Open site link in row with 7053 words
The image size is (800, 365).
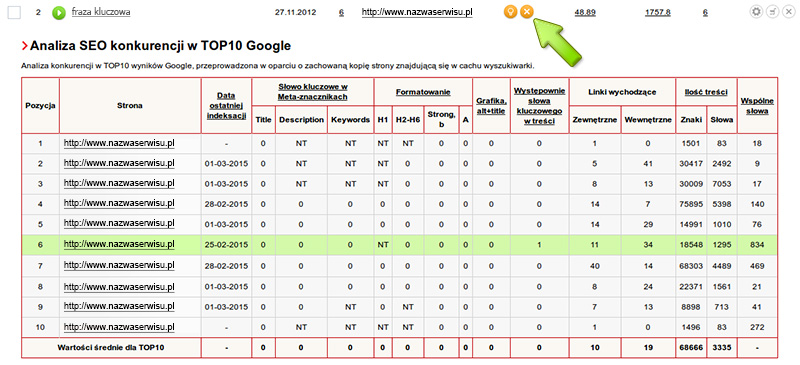119,184
